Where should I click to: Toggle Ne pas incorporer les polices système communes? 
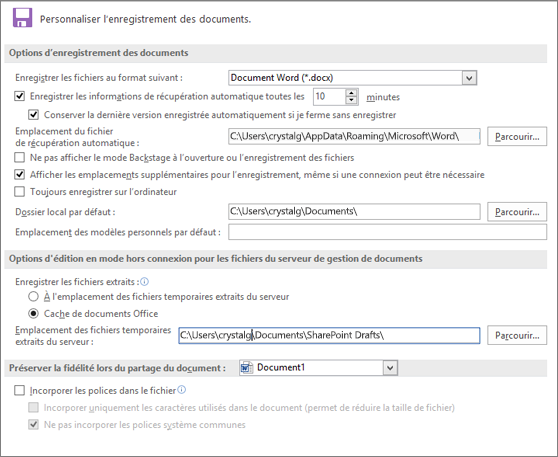(33, 425)
